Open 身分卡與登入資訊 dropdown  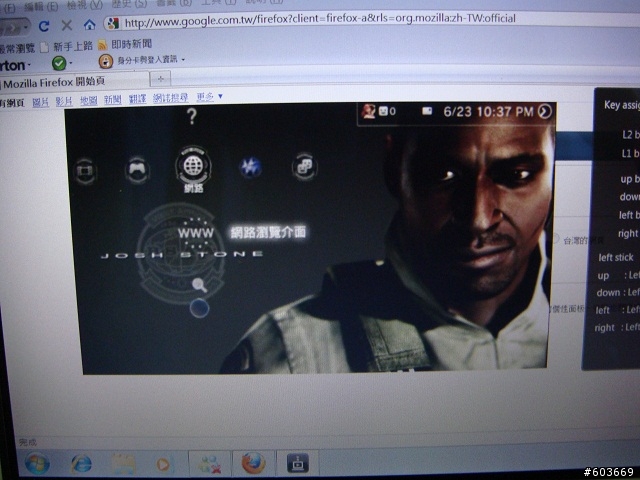tap(151, 60)
